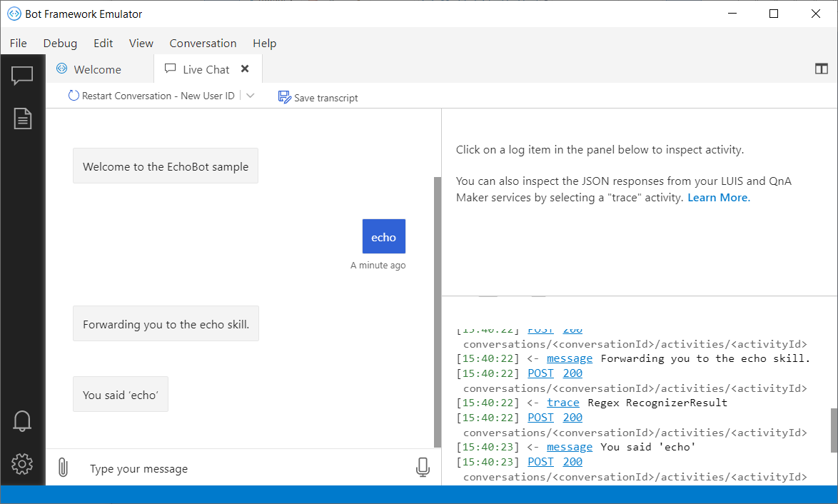This screenshot has width=838, height=504.
Task: Save transcript using the disk icon
Action: click(284, 97)
